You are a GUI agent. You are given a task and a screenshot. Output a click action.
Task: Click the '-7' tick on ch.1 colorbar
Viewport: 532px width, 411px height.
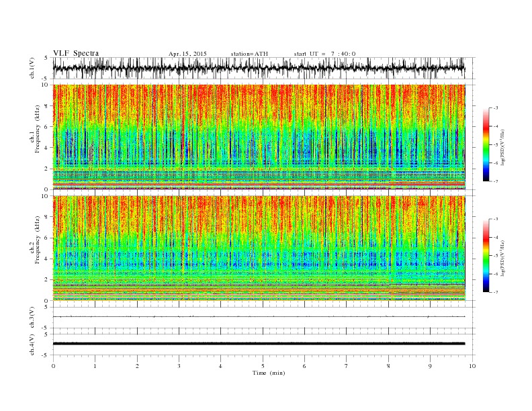click(495, 181)
